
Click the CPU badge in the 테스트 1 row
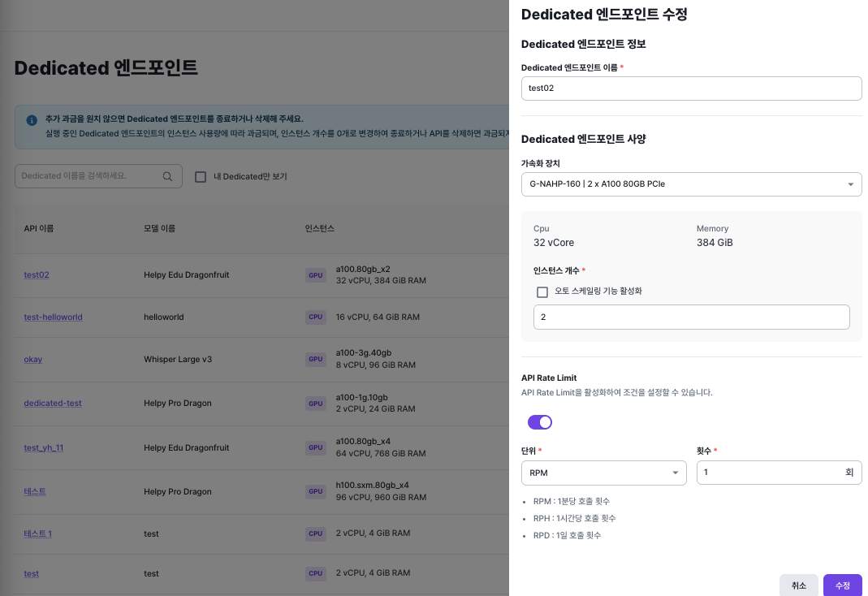(x=315, y=533)
